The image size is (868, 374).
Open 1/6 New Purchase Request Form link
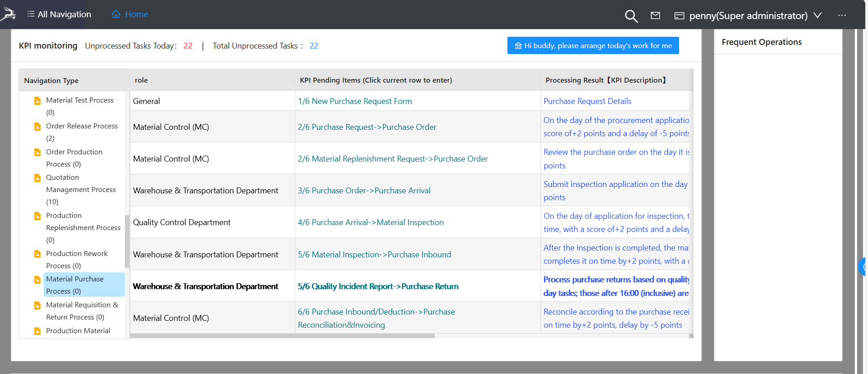[355, 101]
